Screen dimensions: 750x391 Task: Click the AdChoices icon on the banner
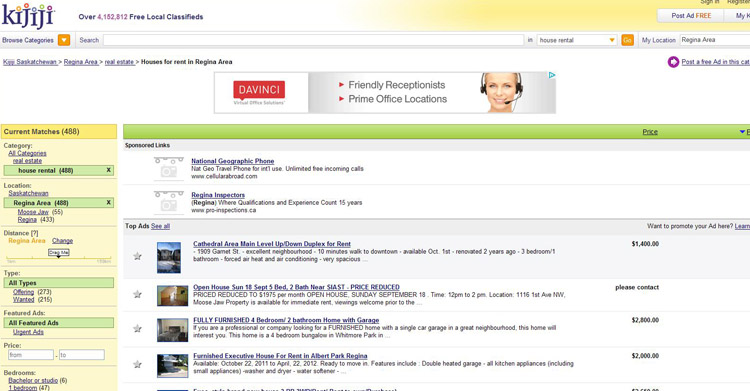point(551,75)
